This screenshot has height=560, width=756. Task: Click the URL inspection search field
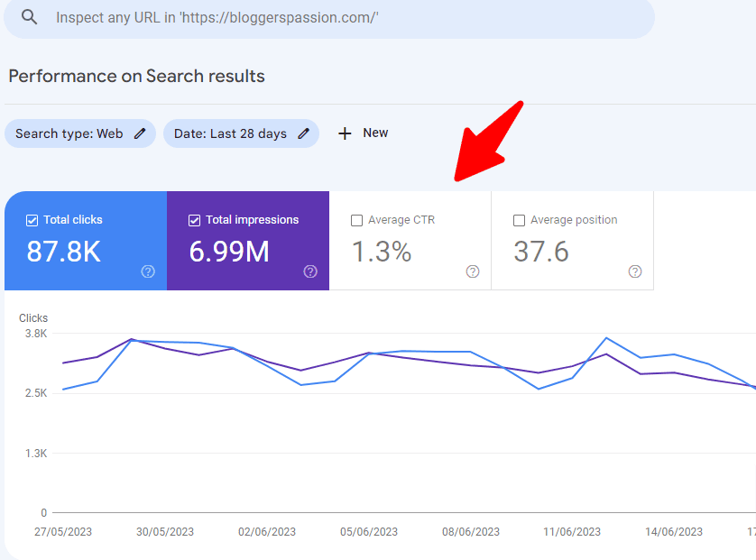pyautogui.click(x=343, y=18)
